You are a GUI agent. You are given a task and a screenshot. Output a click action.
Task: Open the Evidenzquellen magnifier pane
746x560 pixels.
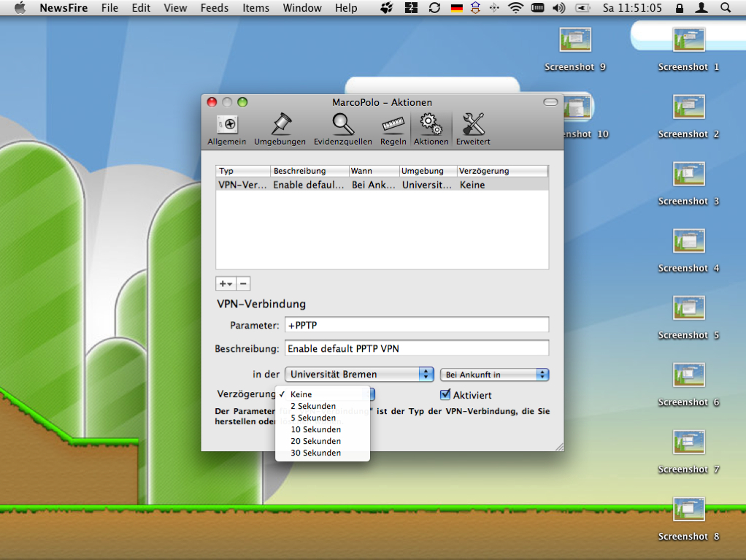point(342,129)
